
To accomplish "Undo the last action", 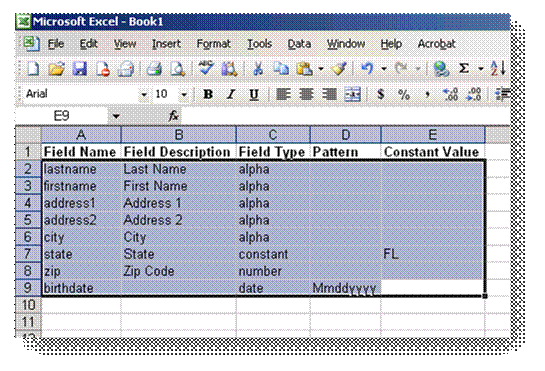I will tap(367, 68).
